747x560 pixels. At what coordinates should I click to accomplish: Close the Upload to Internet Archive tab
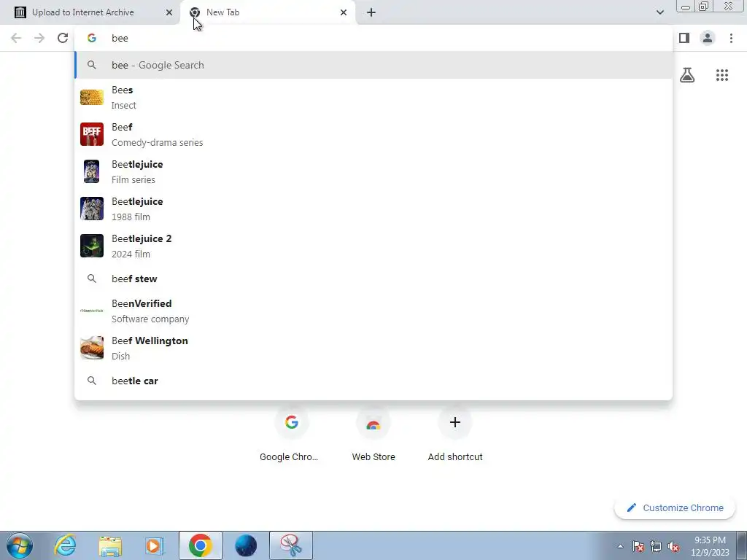[169, 12]
